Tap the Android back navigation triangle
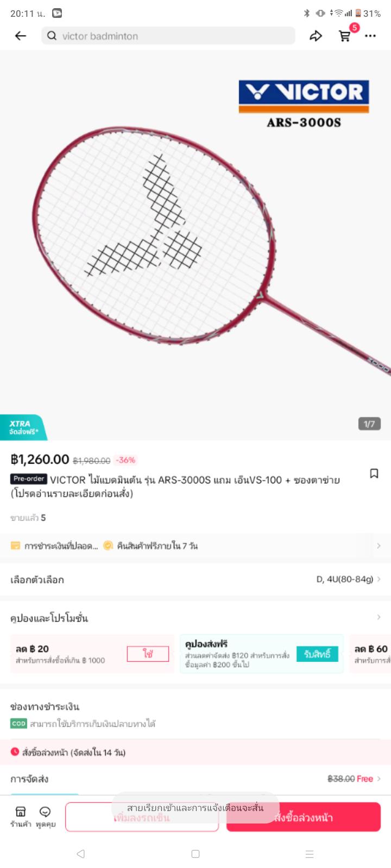 pos(81,854)
